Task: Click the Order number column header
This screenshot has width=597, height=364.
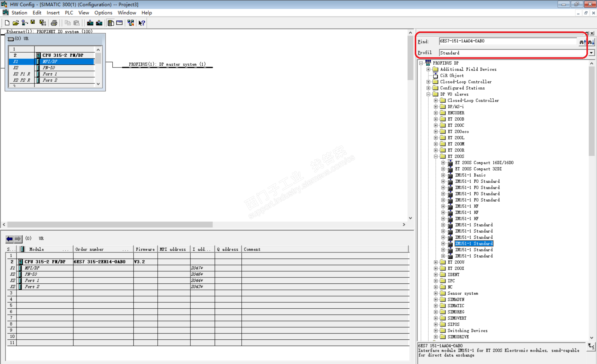Action: (103, 249)
